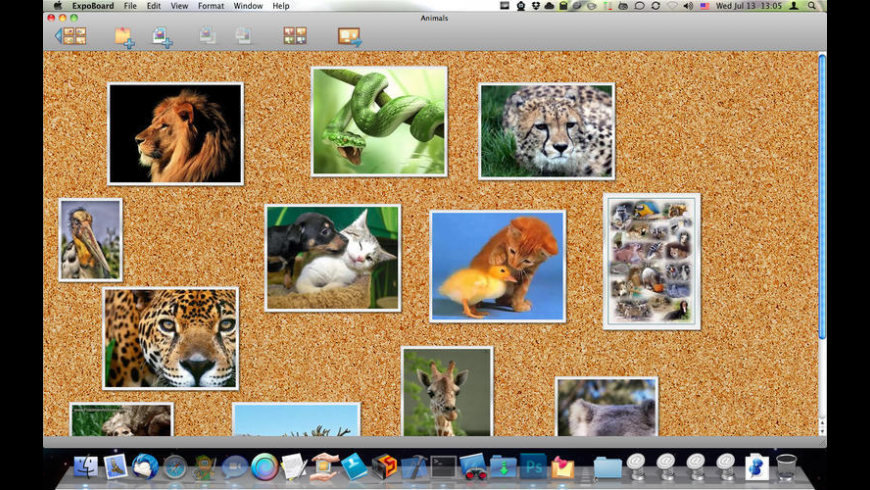This screenshot has height=490, width=870.
Task: Open the Help menu
Action: (x=281, y=6)
